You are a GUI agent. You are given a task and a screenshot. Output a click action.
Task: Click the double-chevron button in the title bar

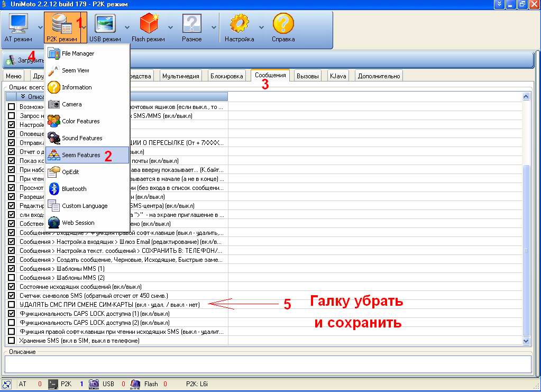click(x=499, y=4)
